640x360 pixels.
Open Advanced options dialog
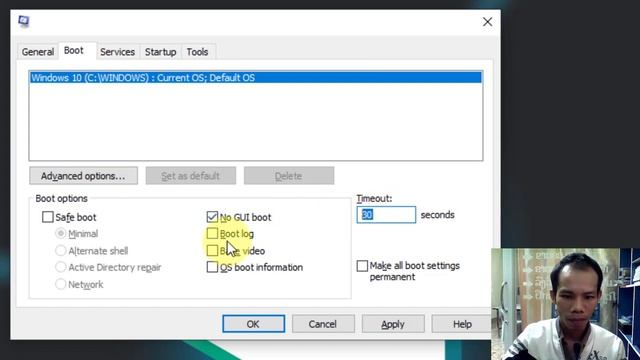(x=83, y=176)
